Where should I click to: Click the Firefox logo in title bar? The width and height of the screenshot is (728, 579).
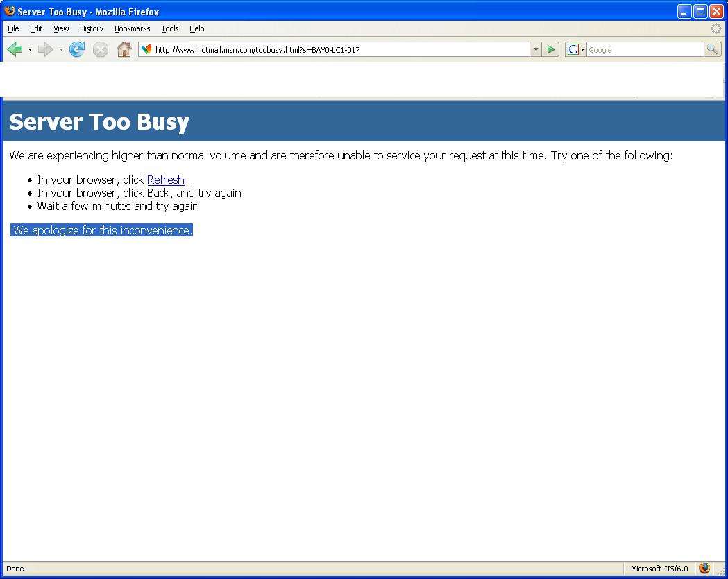pyautogui.click(x=9, y=10)
